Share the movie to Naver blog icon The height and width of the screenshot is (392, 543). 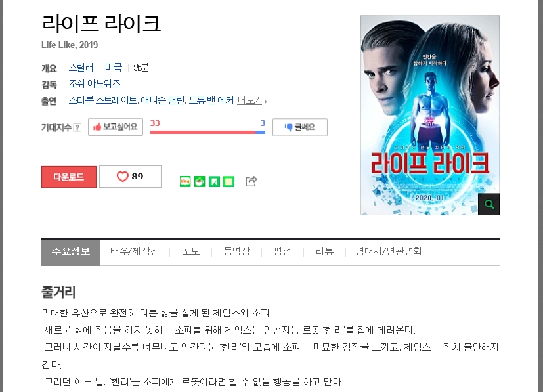[x=185, y=181]
